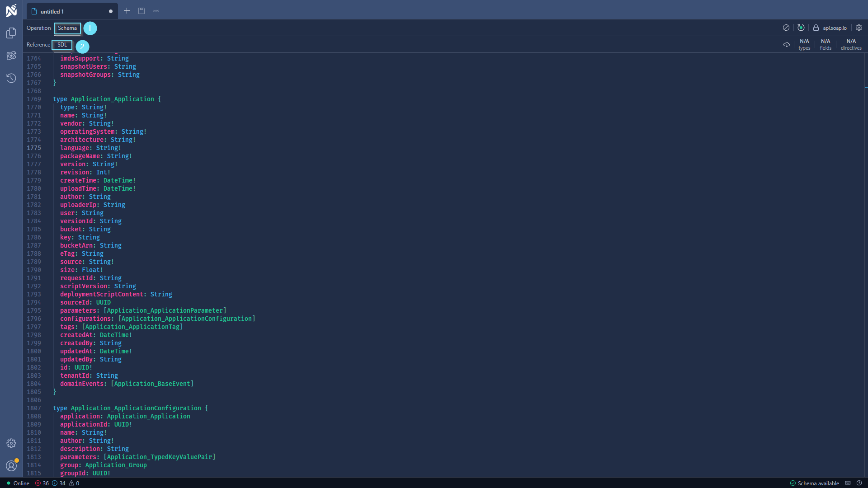
Task: Select the untitled 1 document tab
Action: click(x=51, y=11)
